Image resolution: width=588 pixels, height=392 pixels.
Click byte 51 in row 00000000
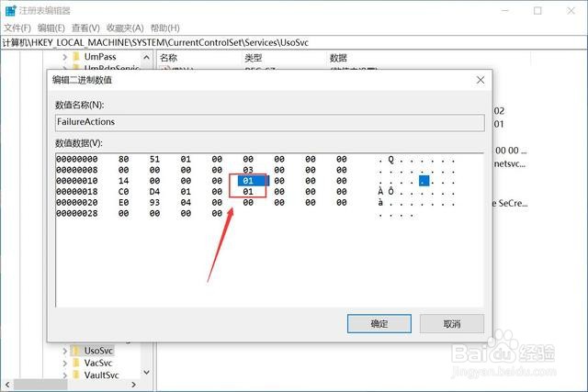click(x=154, y=159)
